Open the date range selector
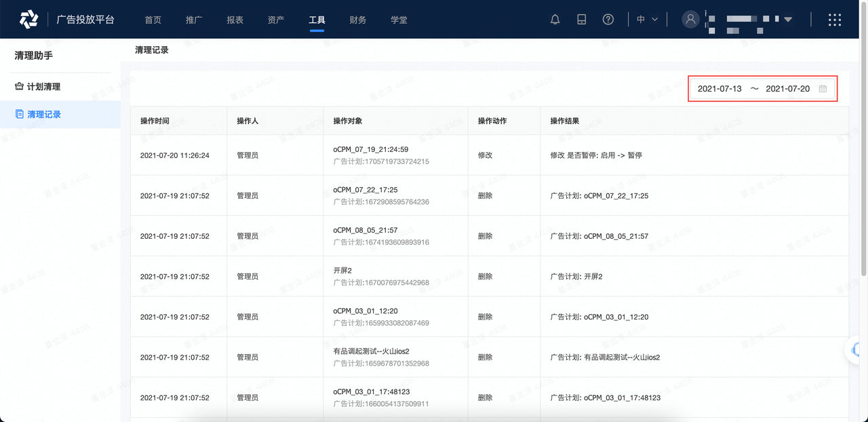Screen dimensions: 868x422 point(753,88)
